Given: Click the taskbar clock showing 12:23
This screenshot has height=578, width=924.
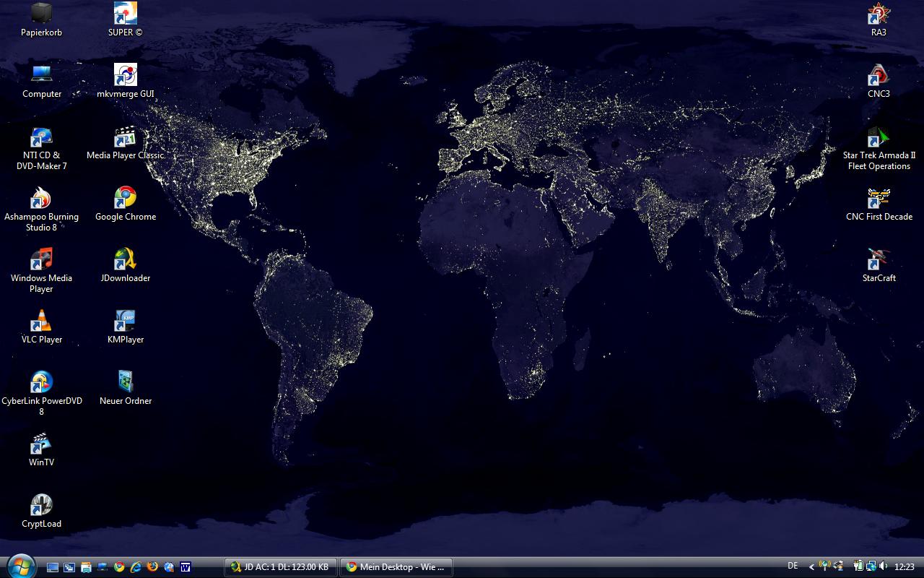Looking at the screenshot, I should coord(904,567).
